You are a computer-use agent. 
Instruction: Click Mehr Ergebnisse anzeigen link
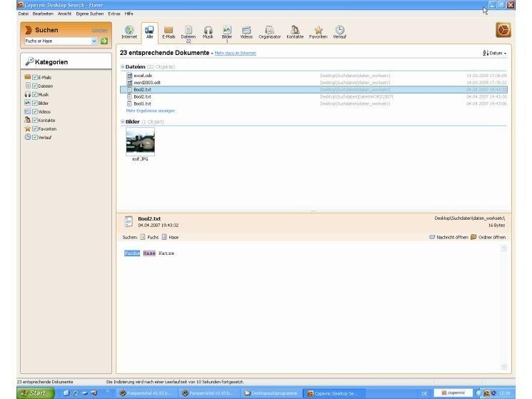(x=151, y=111)
